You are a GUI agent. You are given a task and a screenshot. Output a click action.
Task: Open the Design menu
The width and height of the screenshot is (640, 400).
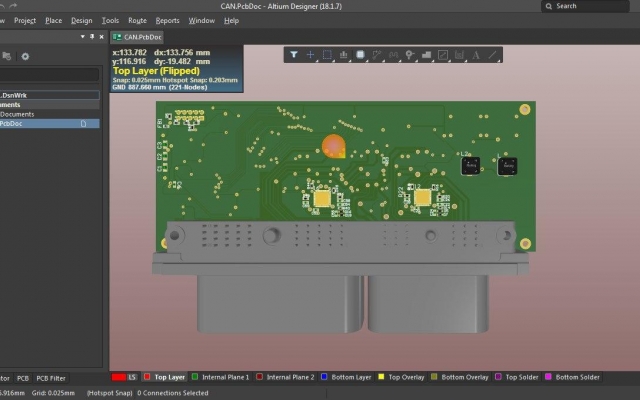click(82, 20)
